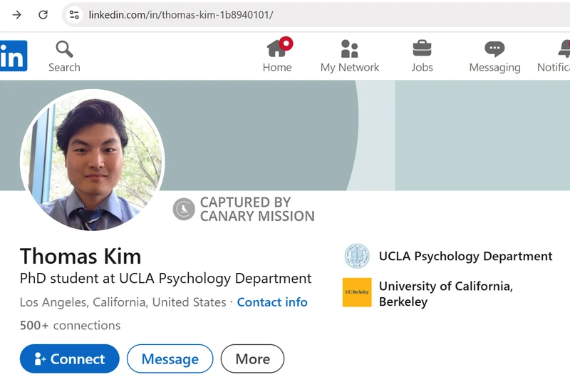Click the UC Berkeley yellow logo
The width and height of the screenshot is (570, 392).
357,292
